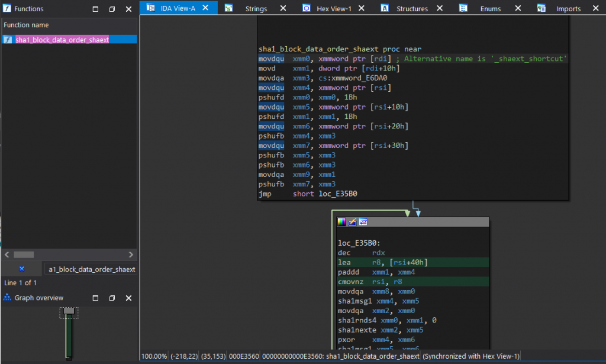Click the 'pxor xmm4, xmm6' line

[x=376, y=340]
